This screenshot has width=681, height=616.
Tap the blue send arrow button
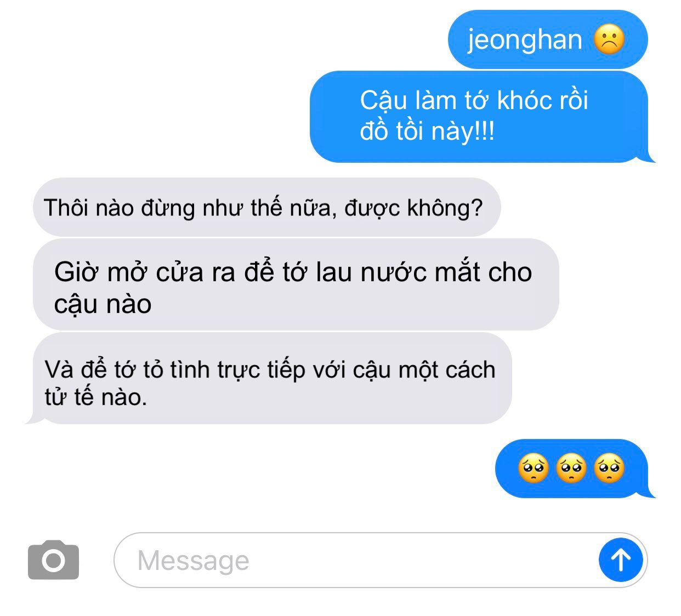click(621, 560)
